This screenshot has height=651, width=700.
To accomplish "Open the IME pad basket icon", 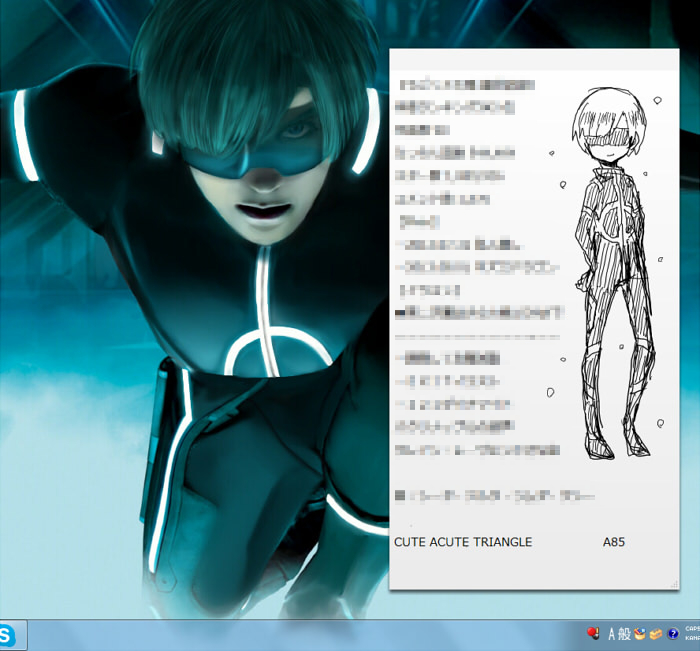I will pyautogui.click(x=640, y=634).
